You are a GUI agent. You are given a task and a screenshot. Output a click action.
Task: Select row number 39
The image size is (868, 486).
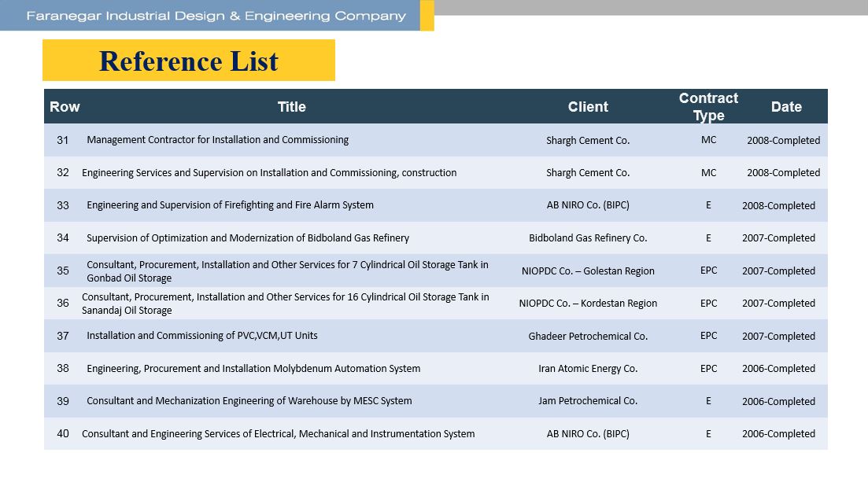click(62, 401)
